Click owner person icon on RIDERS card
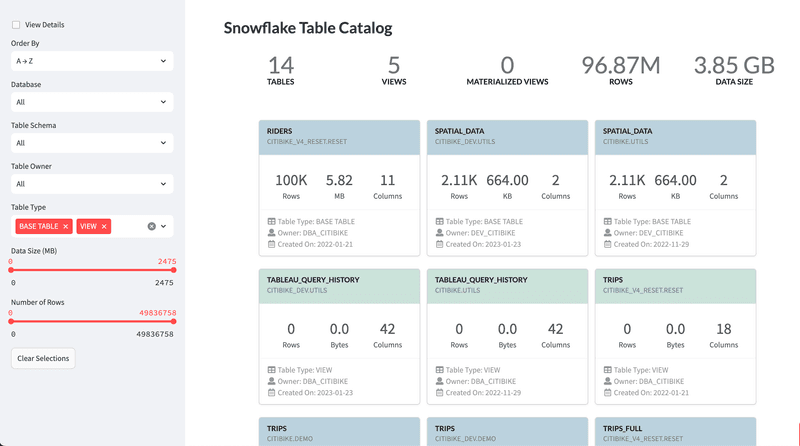 (271, 233)
